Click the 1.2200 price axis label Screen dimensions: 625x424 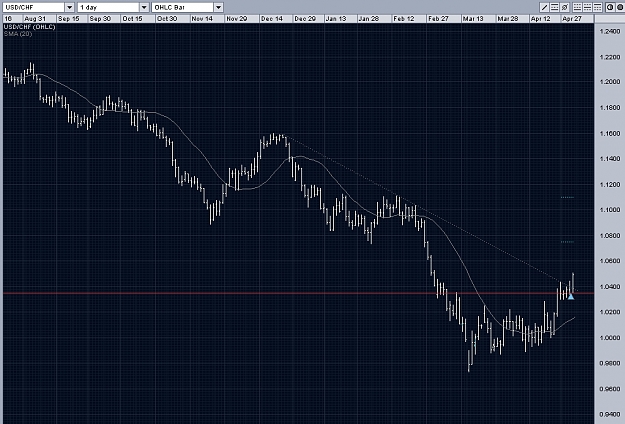[610, 57]
